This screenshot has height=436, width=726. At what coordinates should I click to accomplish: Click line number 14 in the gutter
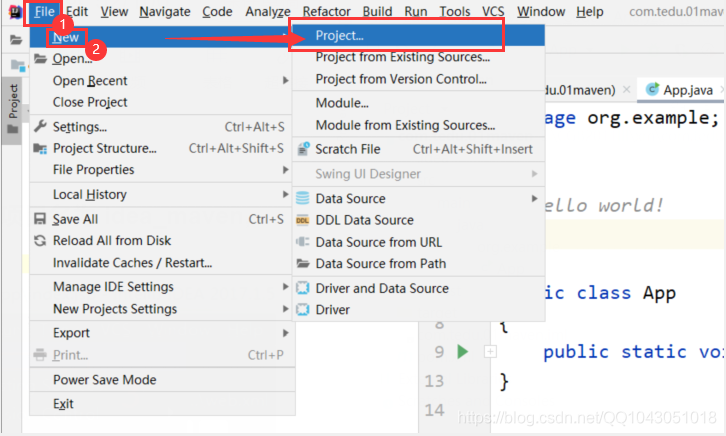tap(434, 410)
